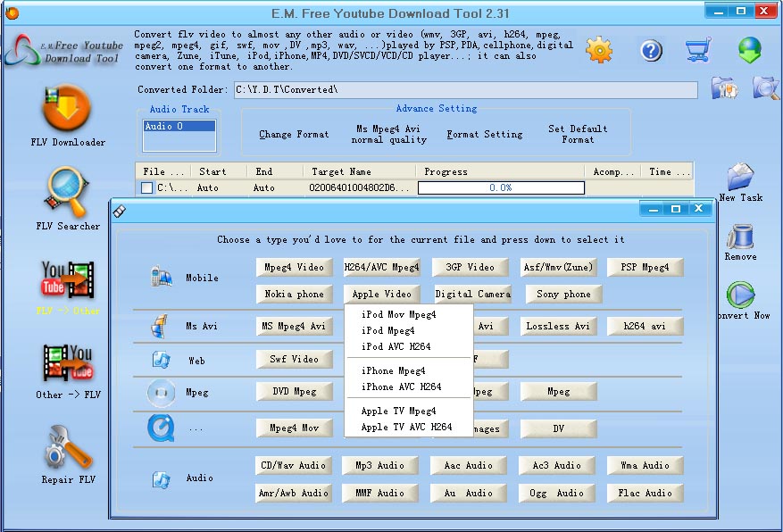Select the Swf Video format
Viewport: 783px width, 532px height.
point(294,359)
